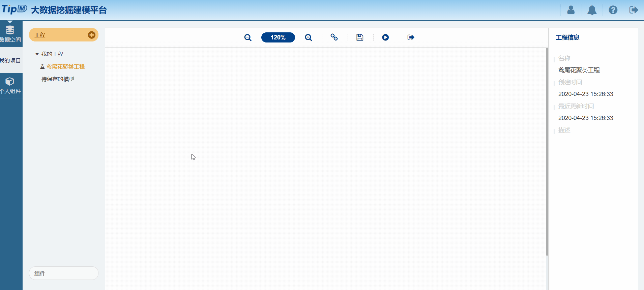Switch to the 个人组件 sidebar tab
The image size is (644, 290).
tap(10, 86)
